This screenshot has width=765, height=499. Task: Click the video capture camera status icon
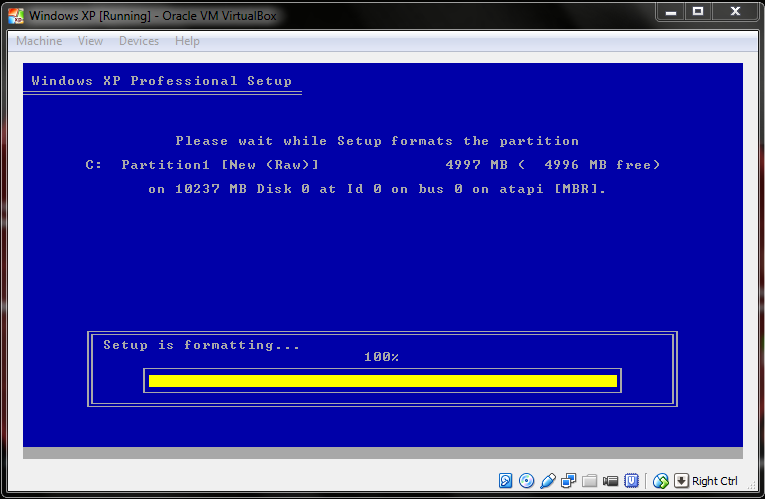tap(610, 481)
